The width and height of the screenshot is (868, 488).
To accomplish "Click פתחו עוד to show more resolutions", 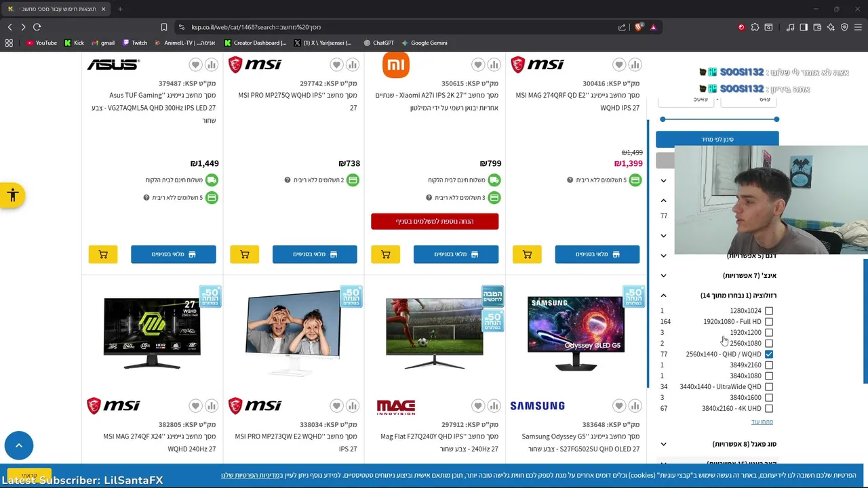I will (762, 422).
